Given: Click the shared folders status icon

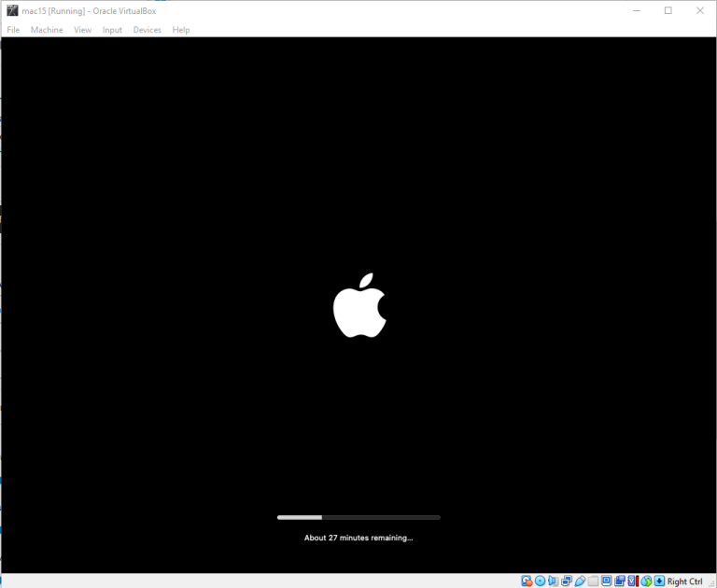Looking at the screenshot, I should coord(593,581).
